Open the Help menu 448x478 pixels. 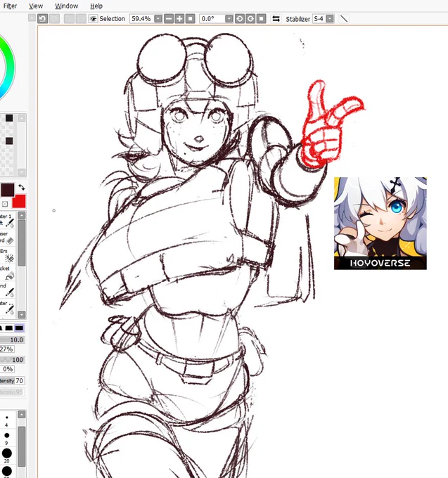pos(96,6)
